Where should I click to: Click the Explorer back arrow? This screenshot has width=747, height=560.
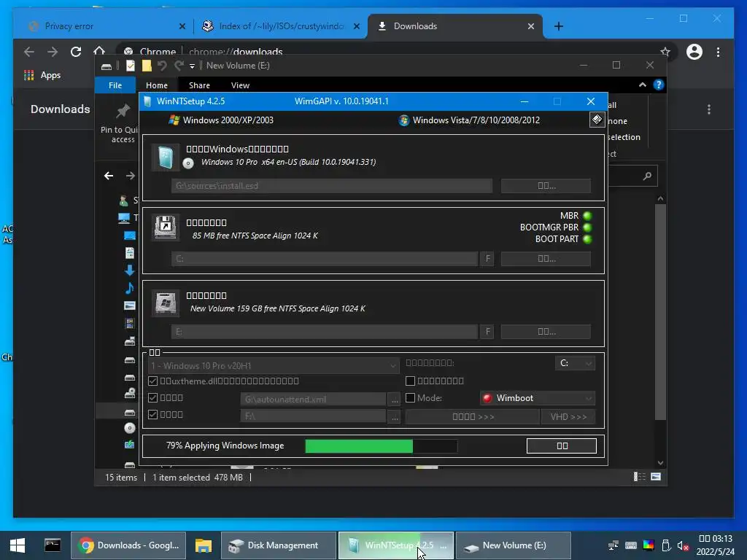109,176
